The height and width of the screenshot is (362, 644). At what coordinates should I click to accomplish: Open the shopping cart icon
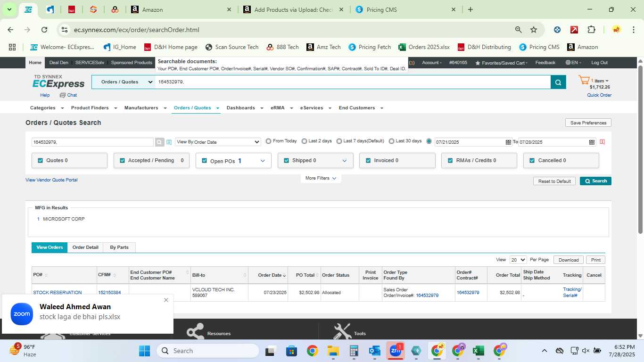tap(584, 81)
